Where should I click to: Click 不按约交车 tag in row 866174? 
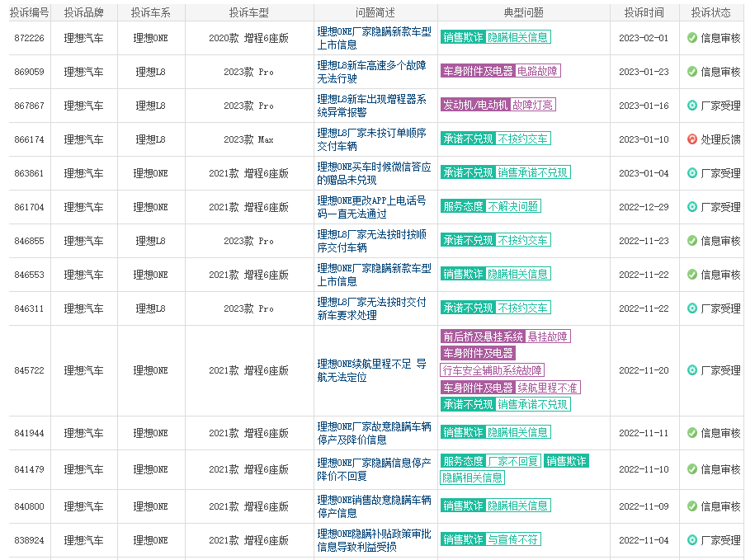(x=522, y=139)
